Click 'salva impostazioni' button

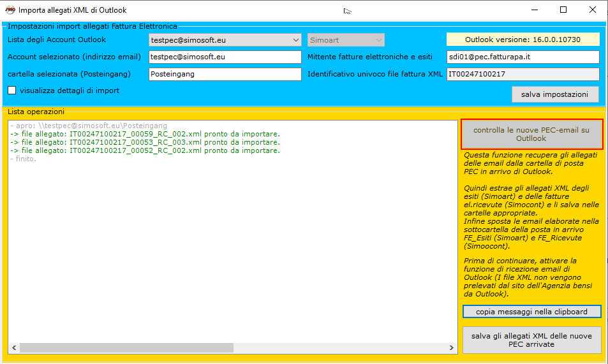554,94
